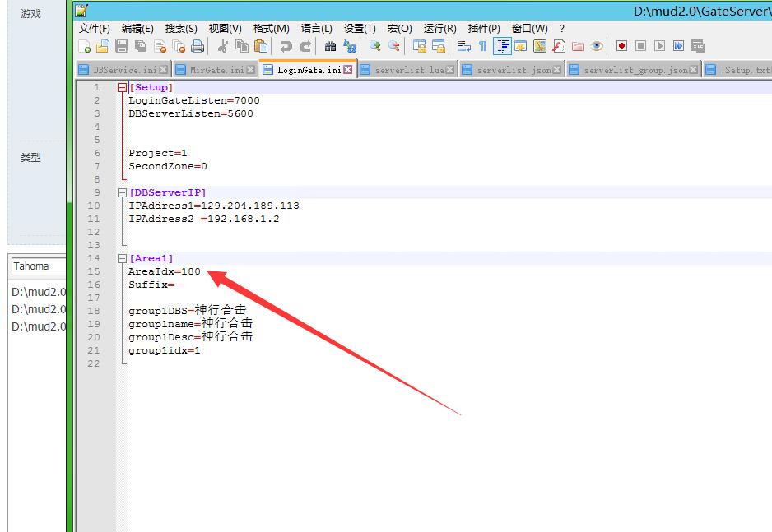This screenshot has width=772, height=532.
Task: Click the Tahoma font field
Action: click(x=37, y=266)
